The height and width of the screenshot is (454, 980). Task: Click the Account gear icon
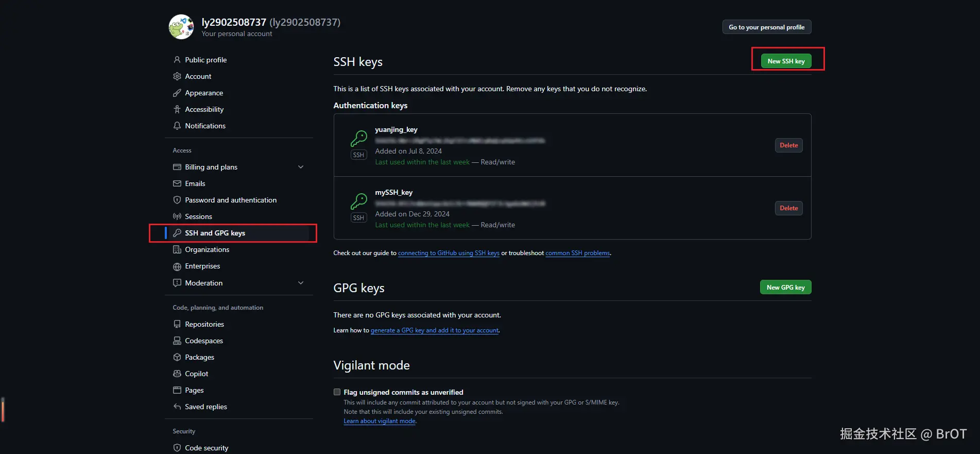(x=177, y=76)
